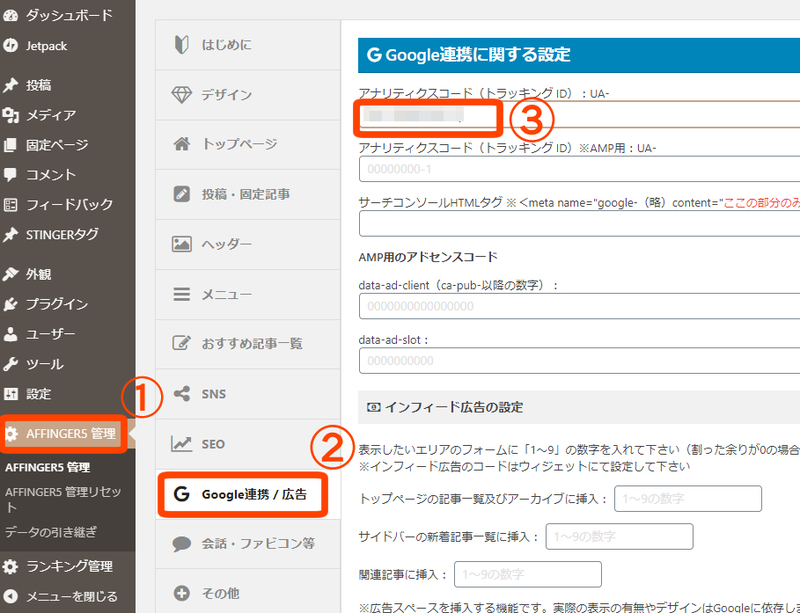Select the SEO settings tab
The image size is (800, 613).
248,444
